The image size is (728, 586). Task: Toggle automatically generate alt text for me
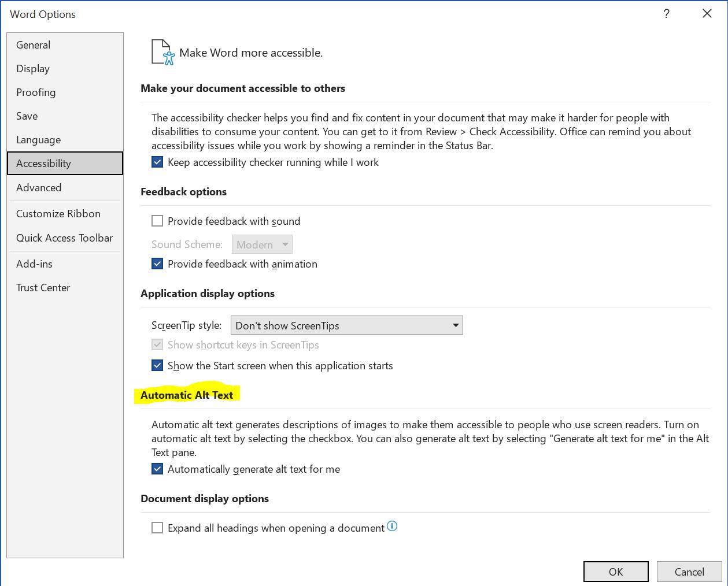[157, 469]
